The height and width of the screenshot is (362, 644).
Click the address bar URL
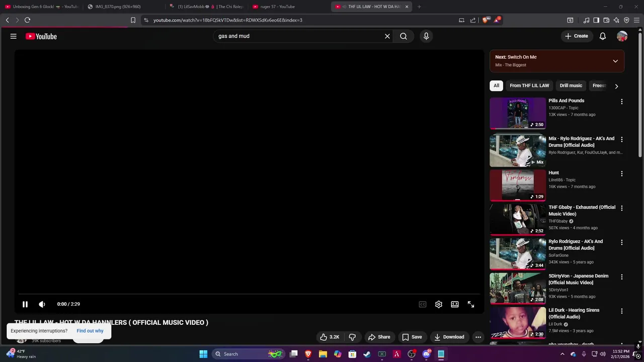point(227,20)
